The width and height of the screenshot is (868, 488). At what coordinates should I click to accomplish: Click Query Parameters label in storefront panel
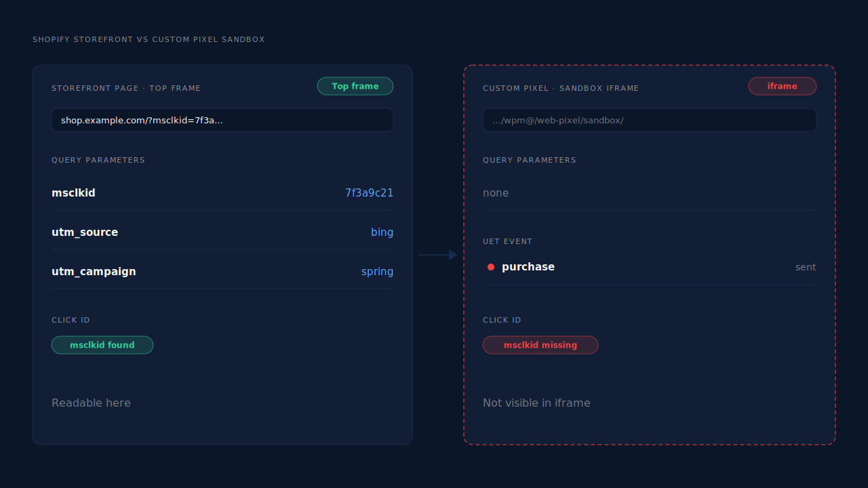pos(98,160)
